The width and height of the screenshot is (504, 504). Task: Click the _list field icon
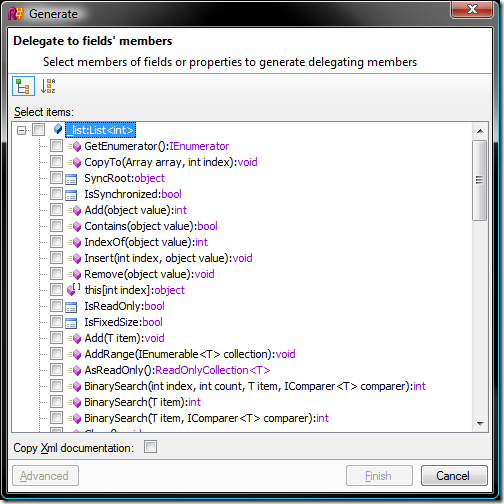tap(58, 129)
